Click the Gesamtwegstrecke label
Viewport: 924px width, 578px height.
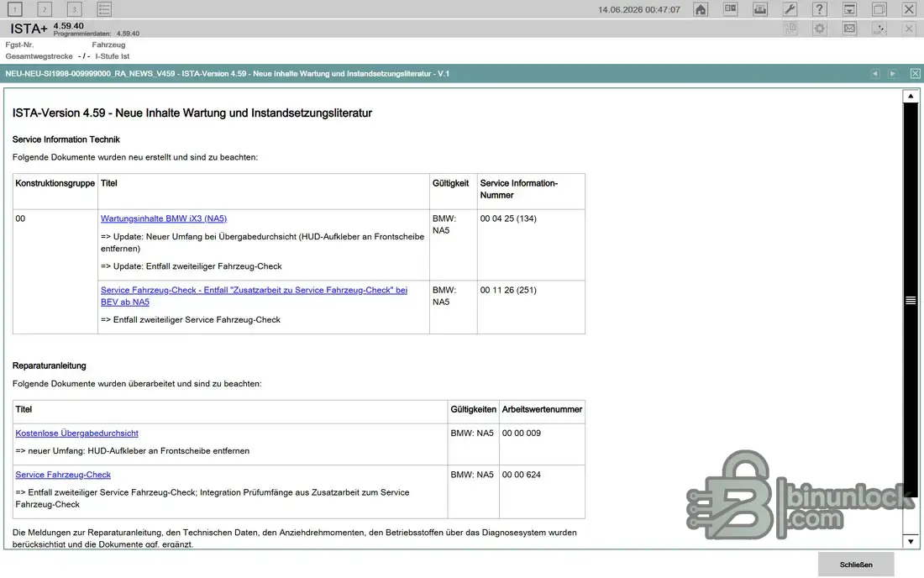pos(39,56)
